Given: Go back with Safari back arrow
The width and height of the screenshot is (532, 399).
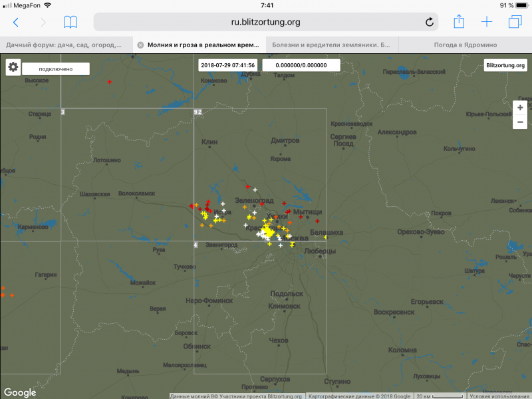Looking at the screenshot, I should pos(15,23).
